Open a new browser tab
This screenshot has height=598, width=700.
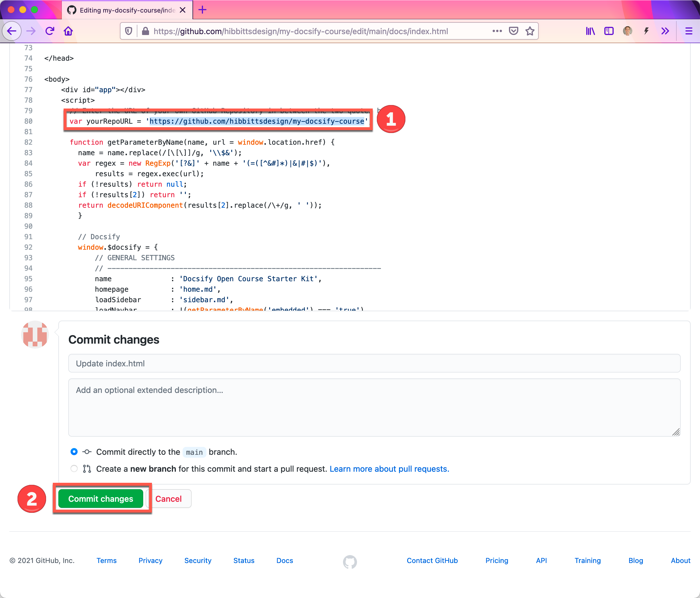202,10
